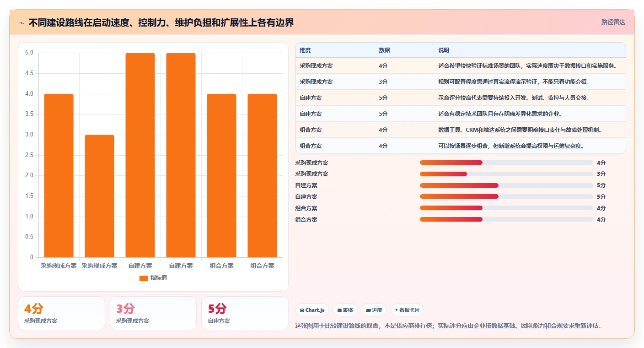The image size is (644, 348).
Task: Click the chart bar with value 3
Action: 99,196
